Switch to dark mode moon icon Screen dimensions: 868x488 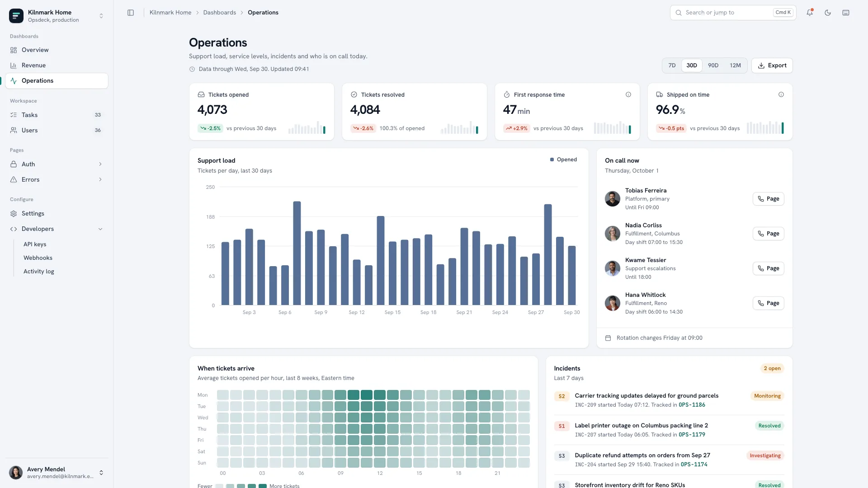pos(828,13)
